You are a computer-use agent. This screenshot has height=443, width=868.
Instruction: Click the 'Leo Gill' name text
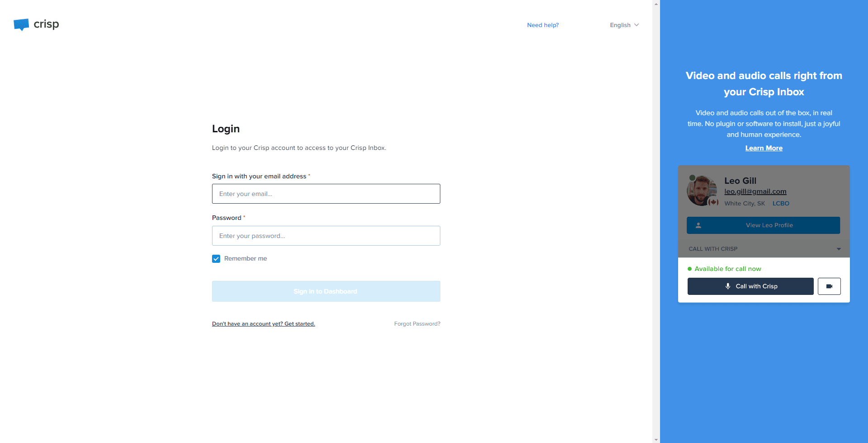(x=740, y=181)
